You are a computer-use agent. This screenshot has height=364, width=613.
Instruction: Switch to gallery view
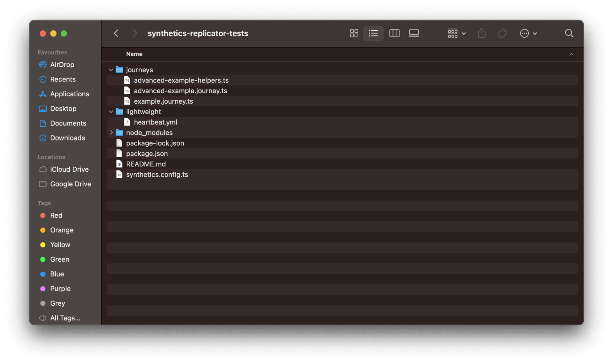point(414,33)
